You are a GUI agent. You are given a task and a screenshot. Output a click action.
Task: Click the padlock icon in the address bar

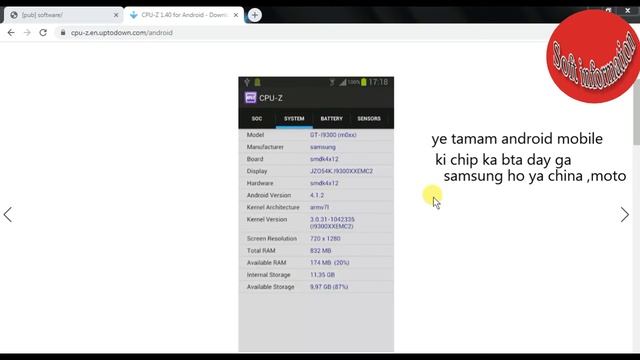pos(63,33)
